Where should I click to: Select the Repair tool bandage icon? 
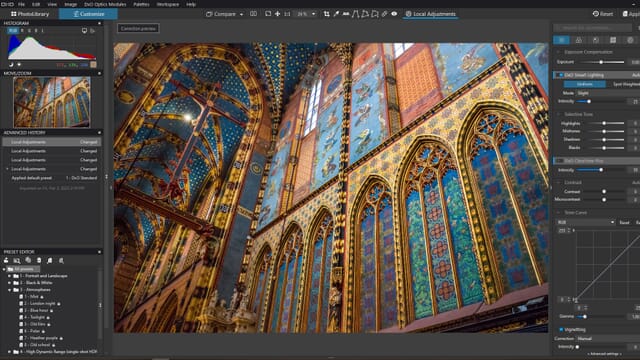pos(384,14)
